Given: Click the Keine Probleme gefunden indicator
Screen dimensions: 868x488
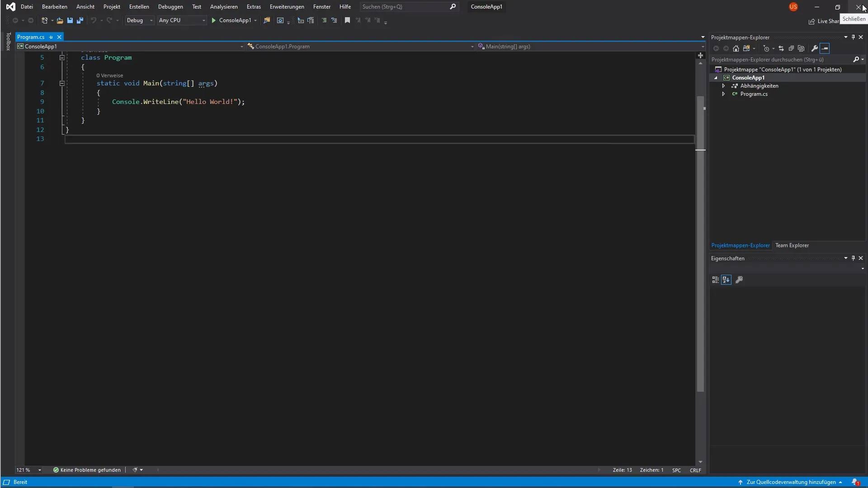Looking at the screenshot, I should pyautogui.click(x=87, y=470).
